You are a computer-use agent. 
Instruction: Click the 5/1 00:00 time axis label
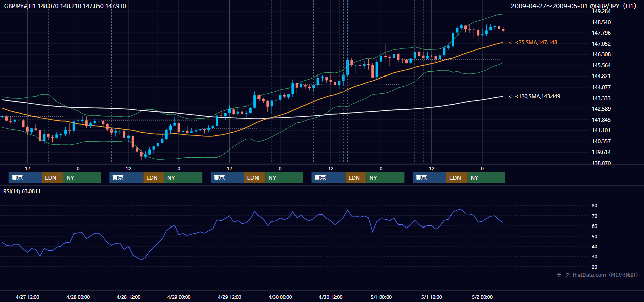[381, 297]
